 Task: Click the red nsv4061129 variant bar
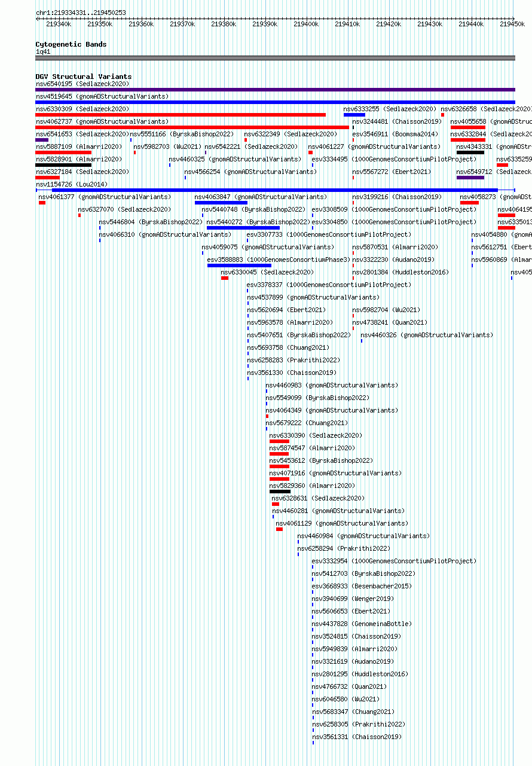pos(279,529)
